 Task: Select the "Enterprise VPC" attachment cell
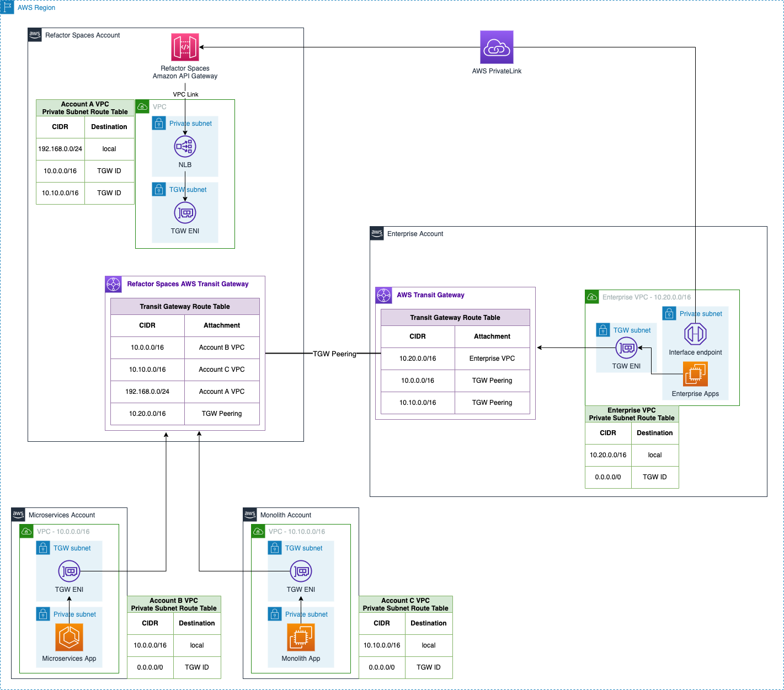492,359
